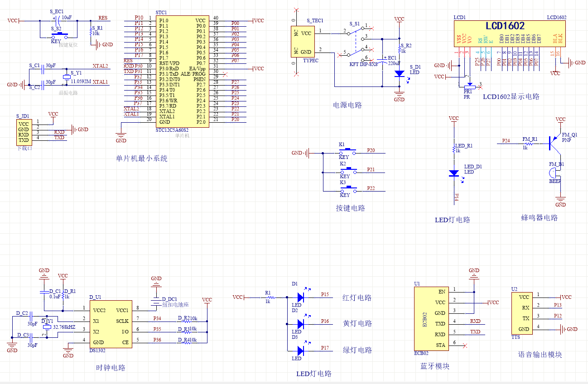Select the K1 pushbutton symbol
Viewport: 588px width, 384px height.
pos(348,151)
